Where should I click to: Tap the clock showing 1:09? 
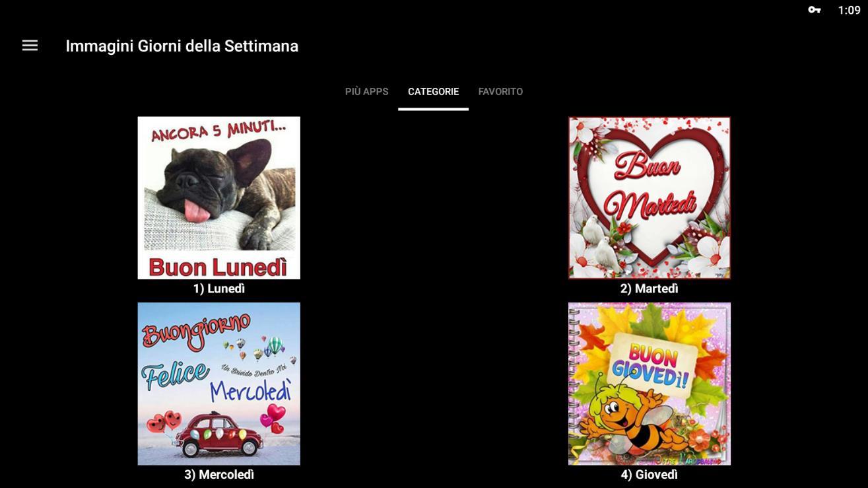[x=849, y=10]
